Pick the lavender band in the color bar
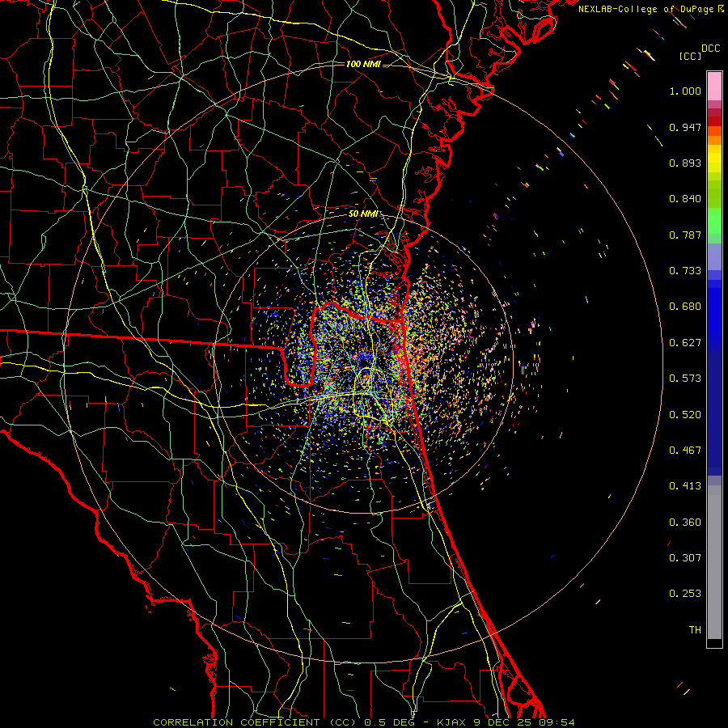The height and width of the screenshot is (728, 728). coord(714,256)
